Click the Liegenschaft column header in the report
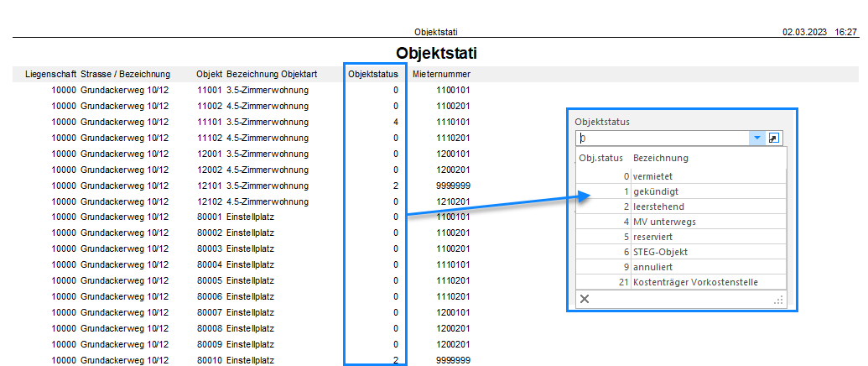868x366 pixels. [51, 74]
